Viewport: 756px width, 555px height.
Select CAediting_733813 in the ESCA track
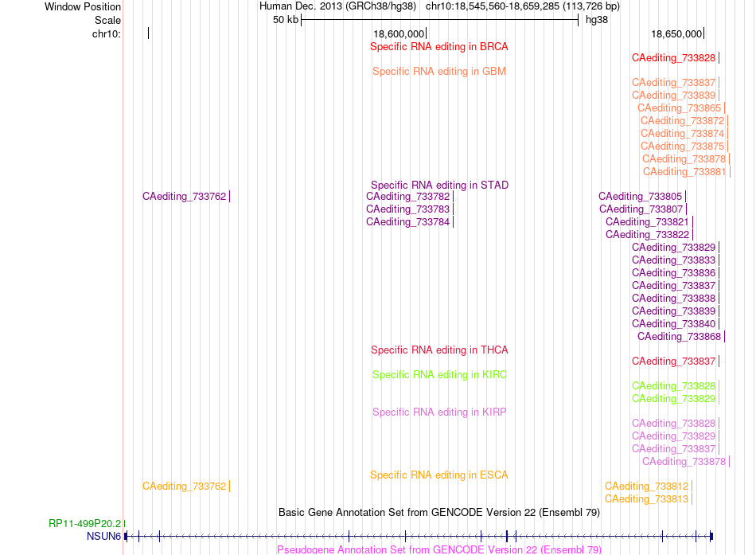pyautogui.click(x=646, y=499)
